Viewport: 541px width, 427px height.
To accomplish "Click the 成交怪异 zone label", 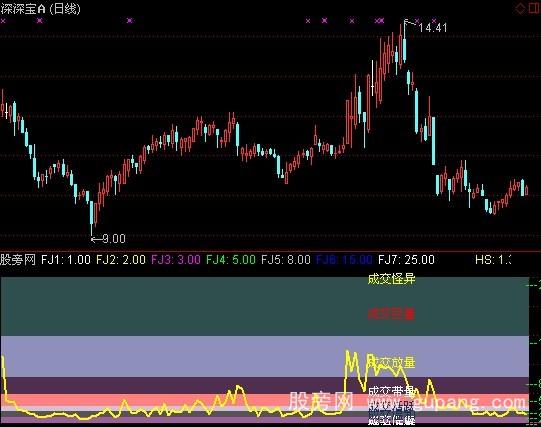I will pos(391,279).
